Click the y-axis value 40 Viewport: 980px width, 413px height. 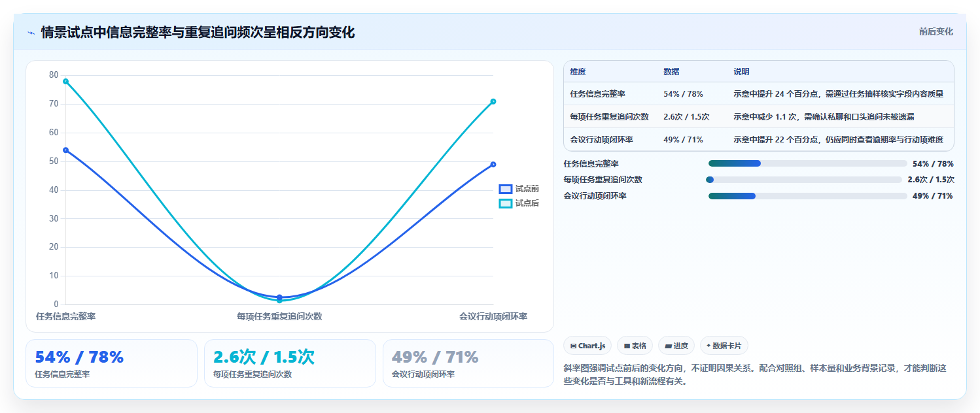coord(54,190)
